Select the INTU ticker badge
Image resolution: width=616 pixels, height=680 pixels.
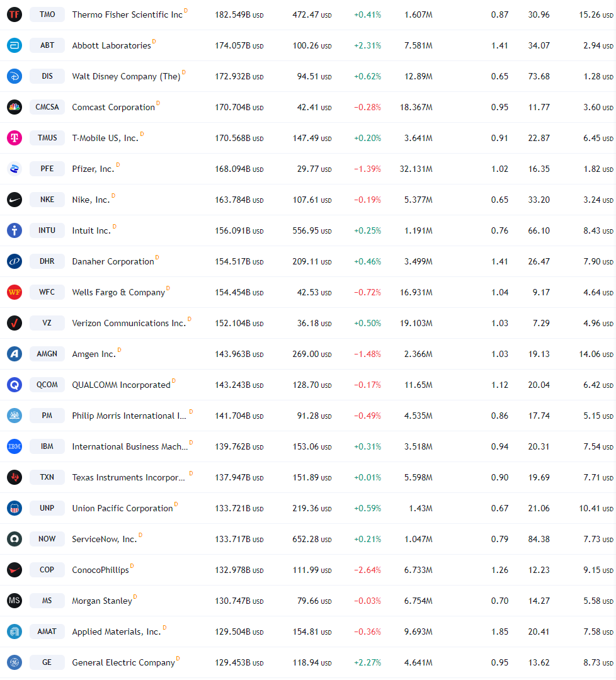pos(47,230)
